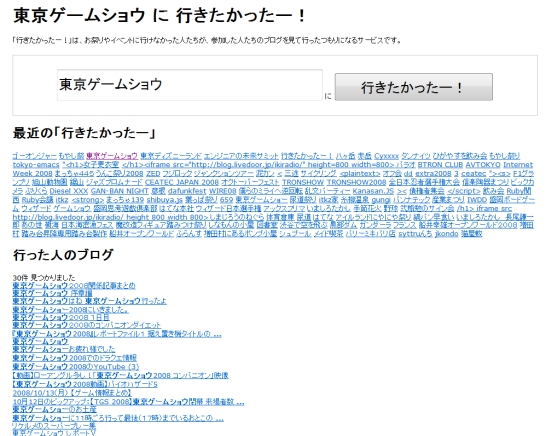Open the Internet Week 2008 tag link

(x=518, y=165)
